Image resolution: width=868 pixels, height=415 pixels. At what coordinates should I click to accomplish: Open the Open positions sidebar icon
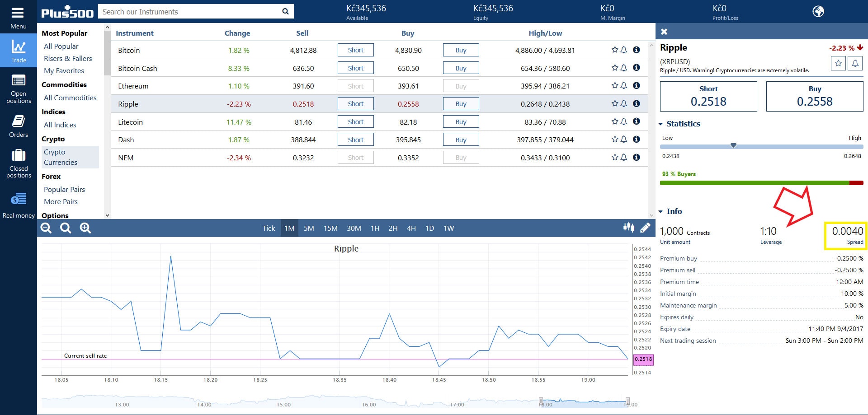(19, 81)
